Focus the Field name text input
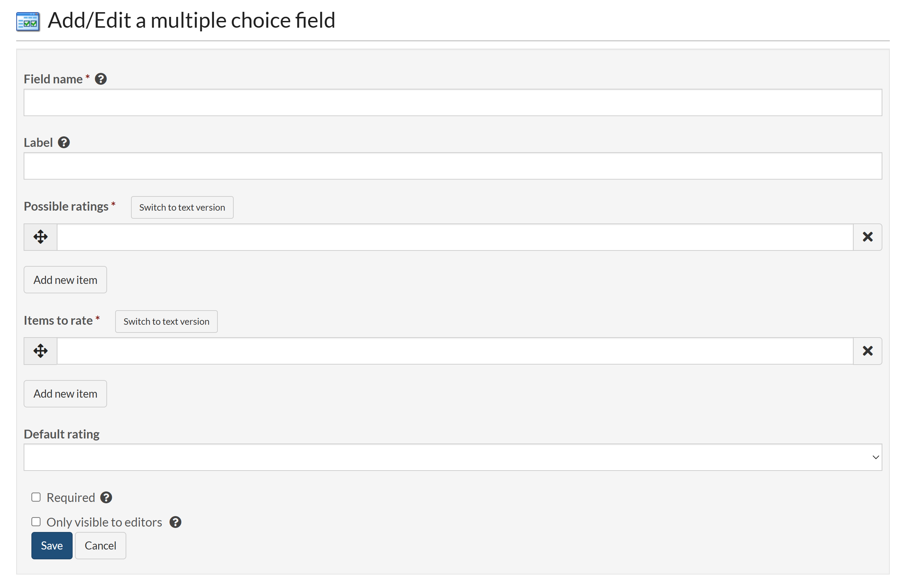906x588 pixels. tap(452, 103)
